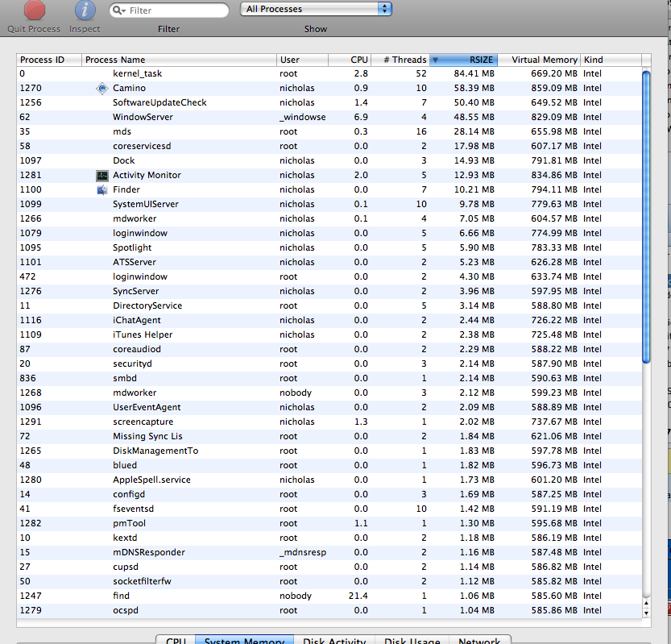The width and height of the screenshot is (671, 644).
Task: Select the cupsd process row
Action: pyautogui.click(x=329, y=567)
